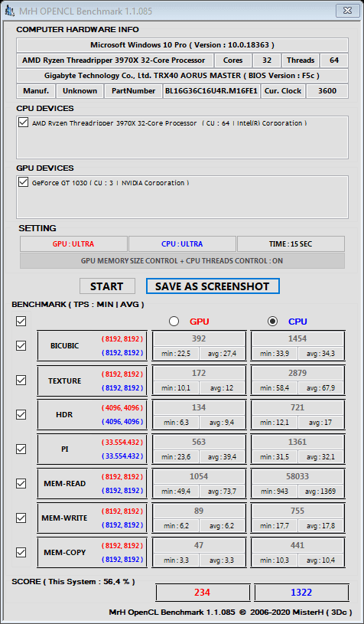Click the Threads value 64
The height and width of the screenshot is (624, 364).
tap(334, 60)
